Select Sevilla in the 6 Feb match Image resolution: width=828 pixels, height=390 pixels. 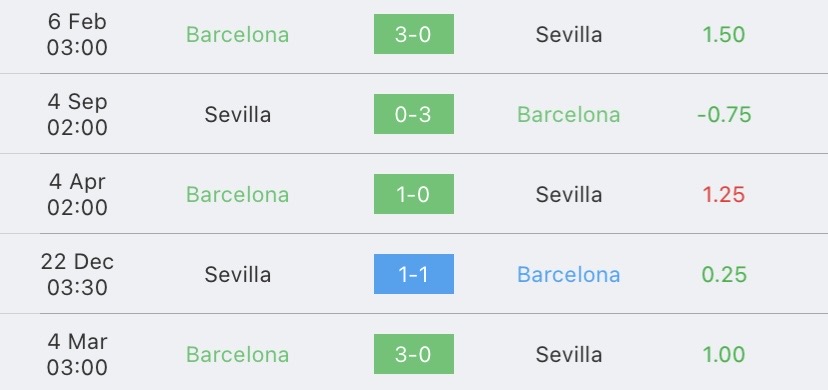(x=569, y=35)
